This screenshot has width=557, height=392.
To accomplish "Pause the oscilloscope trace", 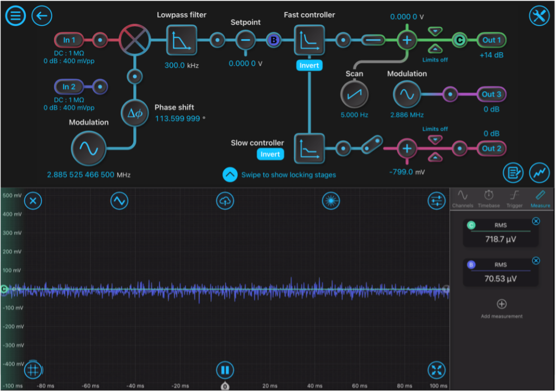I will (x=225, y=370).
